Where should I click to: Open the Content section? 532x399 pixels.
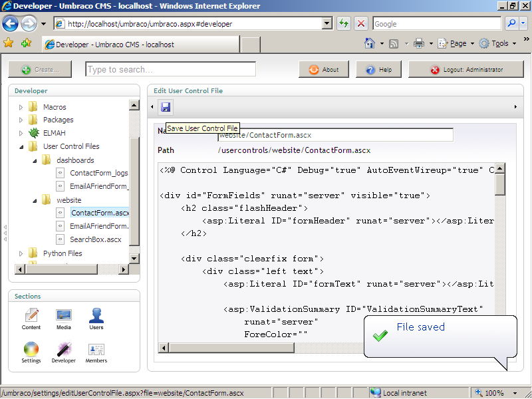(x=31, y=319)
